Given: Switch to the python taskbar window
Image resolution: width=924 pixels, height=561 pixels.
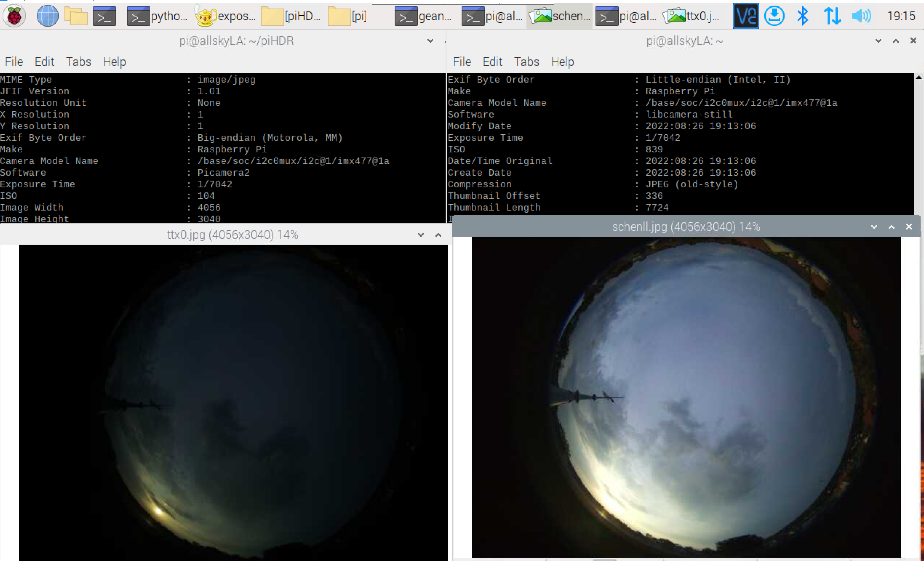Looking at the screenshot, I should [157, 16].
